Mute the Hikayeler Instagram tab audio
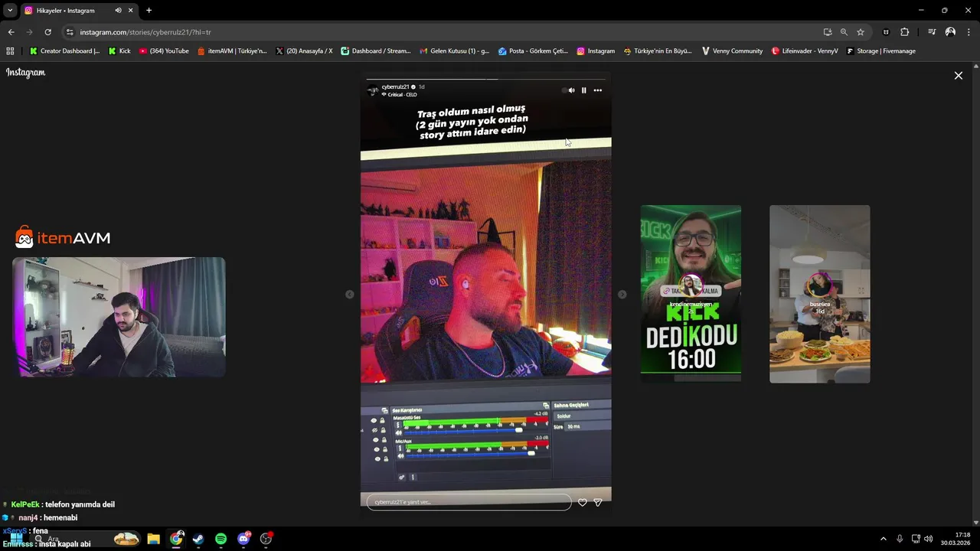980x551 pixels. point(118,11)
